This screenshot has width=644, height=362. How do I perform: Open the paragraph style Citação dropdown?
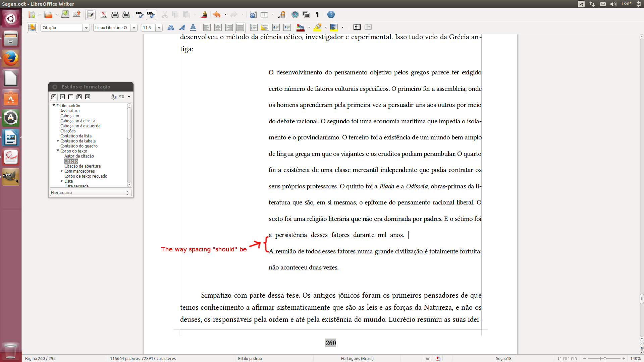pyautogui.click(x=86, y=28)
